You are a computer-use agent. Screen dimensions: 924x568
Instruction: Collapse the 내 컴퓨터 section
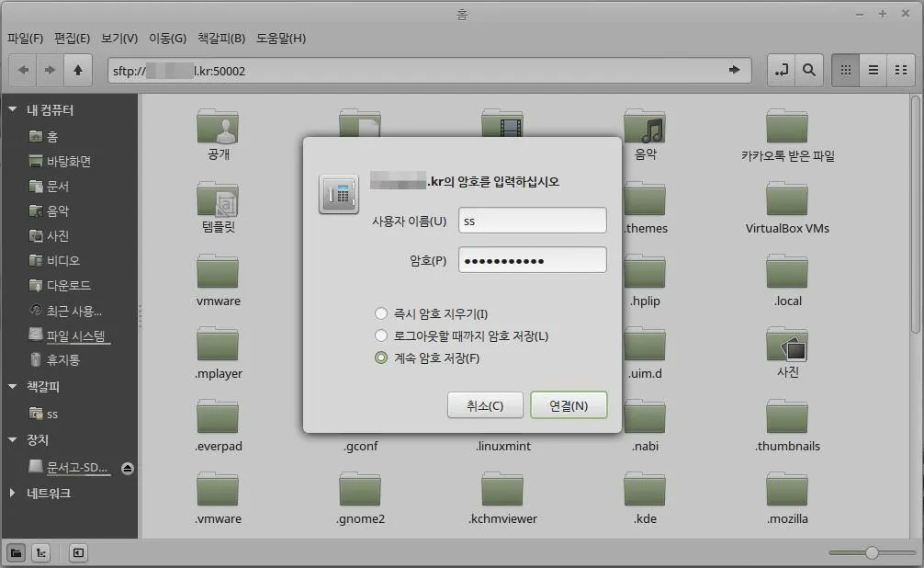[12, 108]
